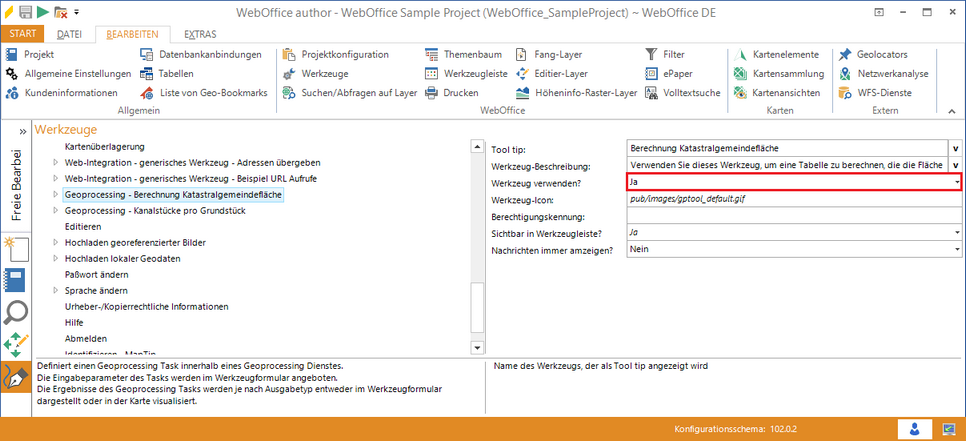Open Höheninfo-Raster-Layer in ribbon
Image resolution: width=966 pixels, height=441 pixels.
576,93
